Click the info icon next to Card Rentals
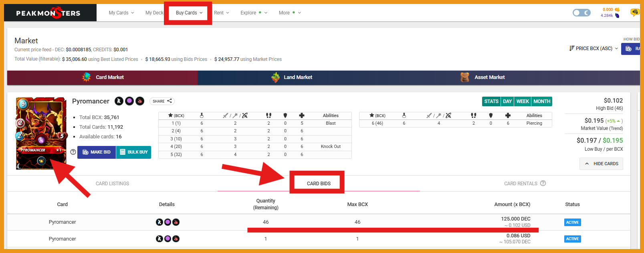 543,183
